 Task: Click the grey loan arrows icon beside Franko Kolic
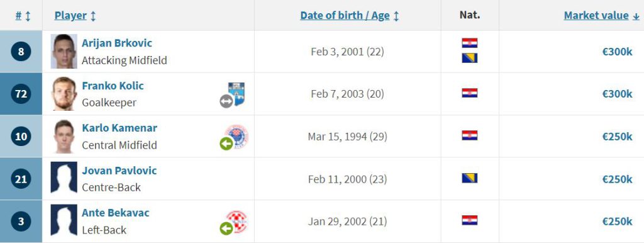tap(226, 101)
